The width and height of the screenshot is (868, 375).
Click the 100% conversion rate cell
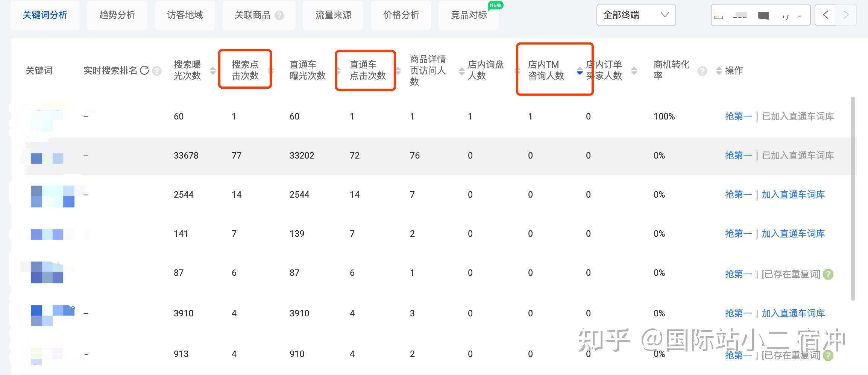tap(664, 116)
